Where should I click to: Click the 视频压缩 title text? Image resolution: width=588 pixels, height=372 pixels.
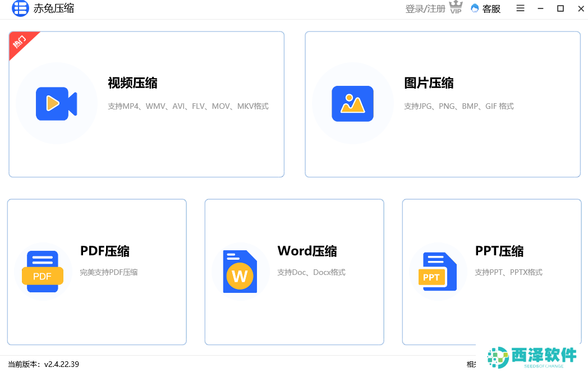133,83
